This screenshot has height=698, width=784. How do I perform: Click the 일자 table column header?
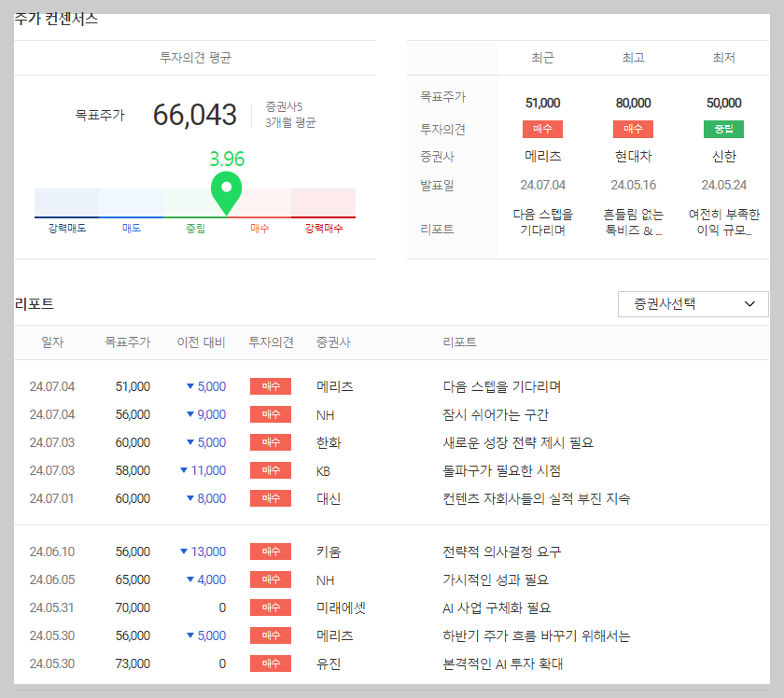point(52,342)
